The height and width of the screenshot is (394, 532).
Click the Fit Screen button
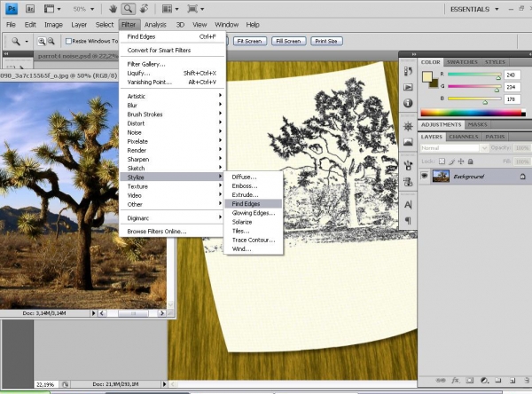coord(249,41)
